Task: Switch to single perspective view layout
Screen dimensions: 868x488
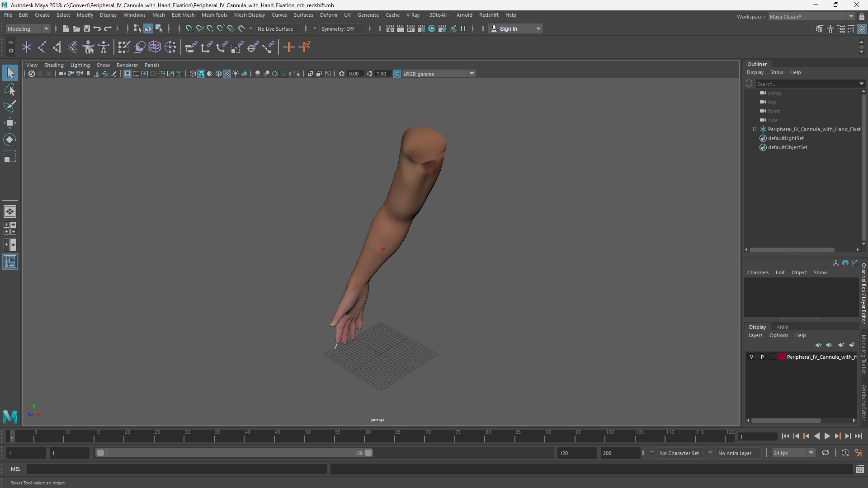Action: coord(10,211)
